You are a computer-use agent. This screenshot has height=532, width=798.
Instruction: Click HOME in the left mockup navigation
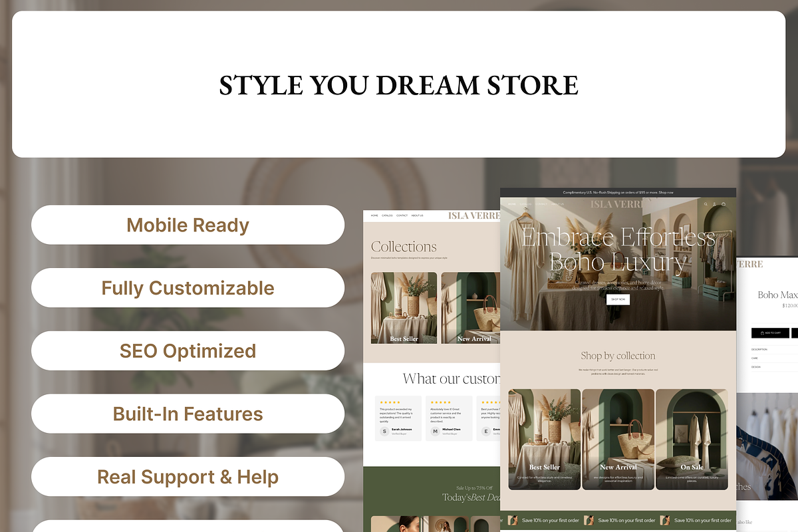[x=374, y=215]
